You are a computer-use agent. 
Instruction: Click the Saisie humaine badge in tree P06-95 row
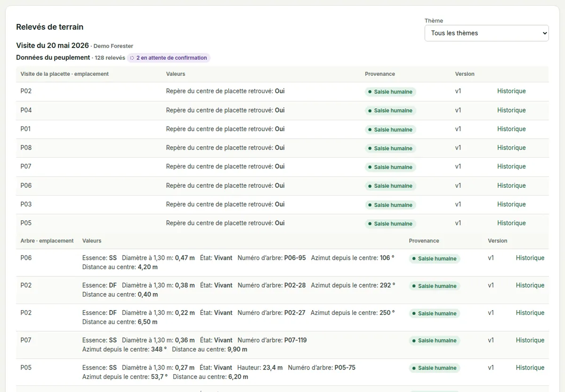tap(435, 258)
